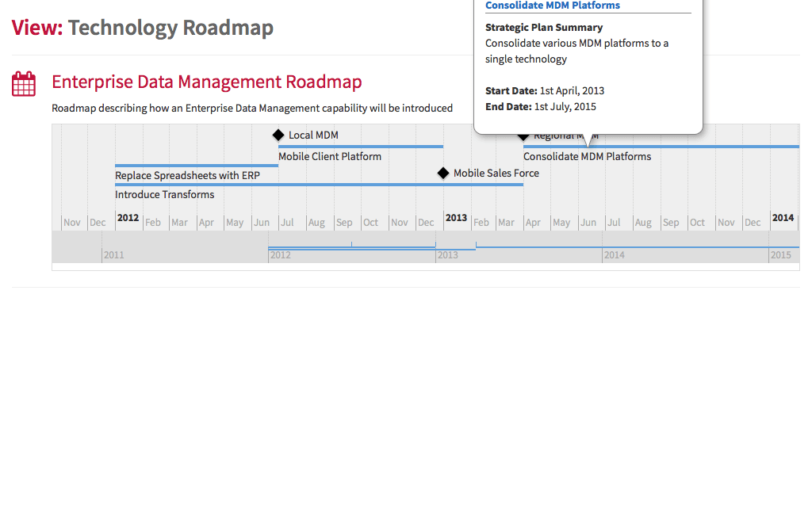Click the roadmap description text
Image resolution: width=812 pixels, height=508 pixels.
[x=252, y=108]
